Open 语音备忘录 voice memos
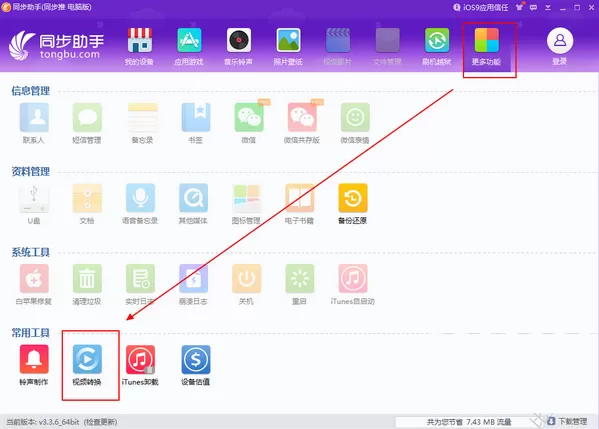 140,204
